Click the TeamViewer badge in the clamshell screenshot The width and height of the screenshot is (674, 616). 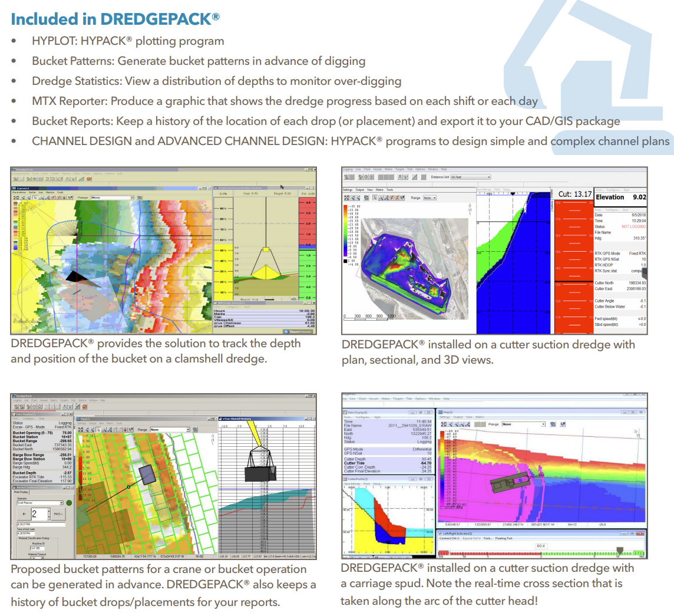click(x=299, y=332)
